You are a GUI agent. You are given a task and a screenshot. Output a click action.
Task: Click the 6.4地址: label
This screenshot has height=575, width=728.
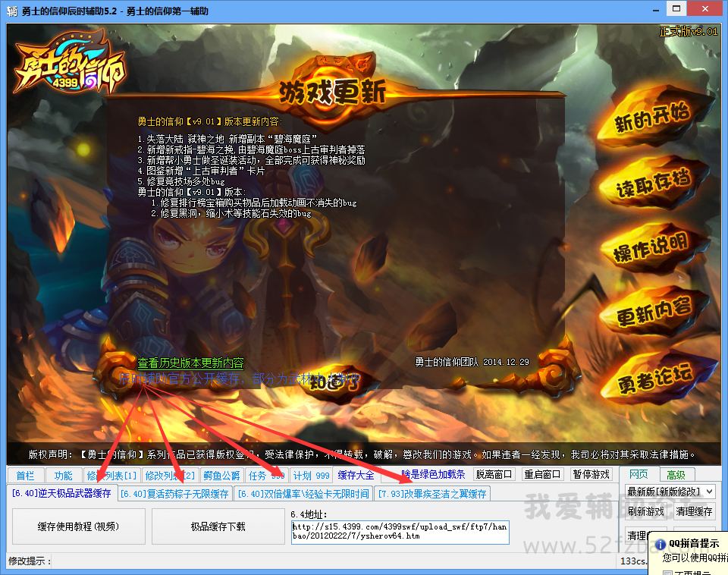309,514
